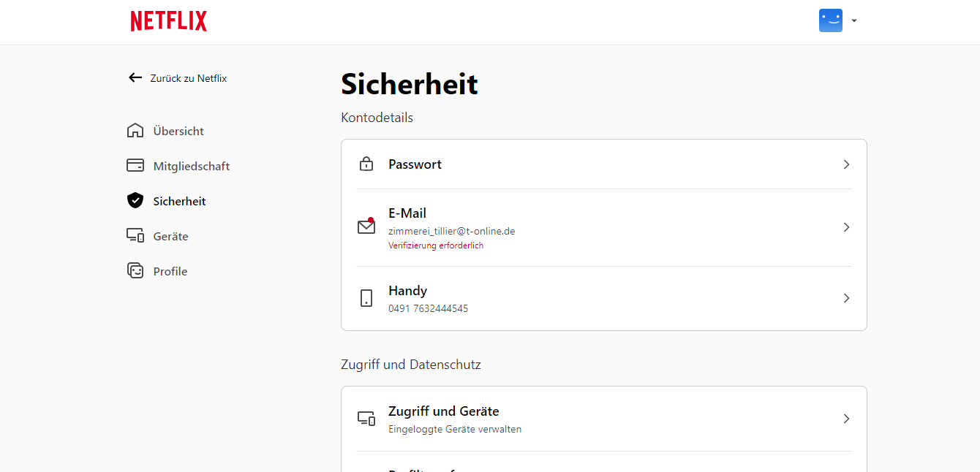Expand the Zugriff und Geräte chevron
This screenshot has height=472, width=980.
pyautogui.click(x=846, y=419)
